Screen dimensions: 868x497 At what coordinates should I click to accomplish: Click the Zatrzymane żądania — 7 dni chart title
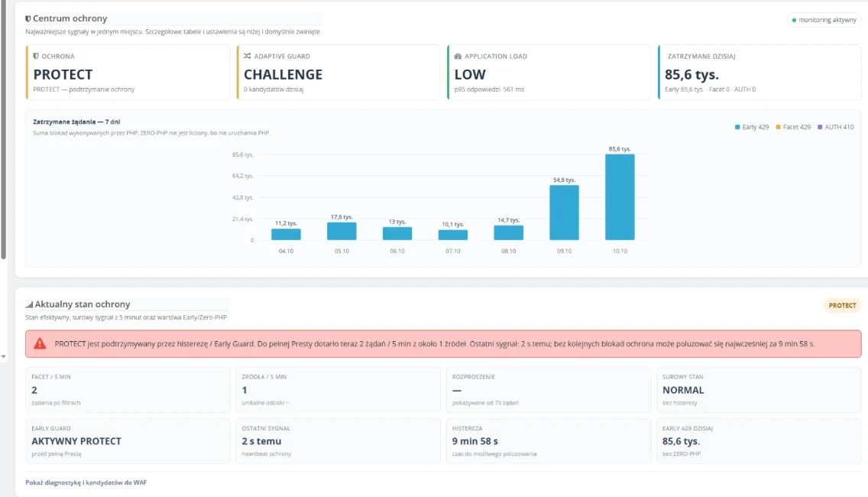click(76, 122)
